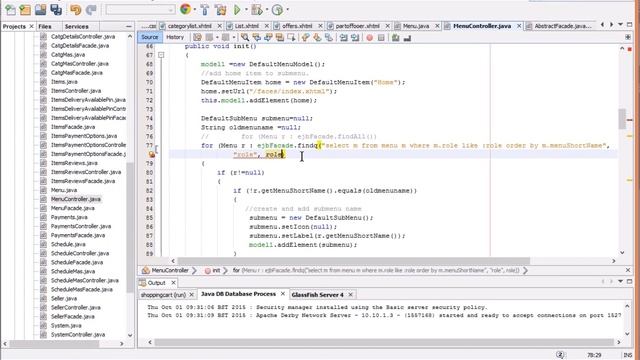Viewport: 640px width, 360px height.
Task: Click the Shift Line Right icon
Action: pos(355,38)
